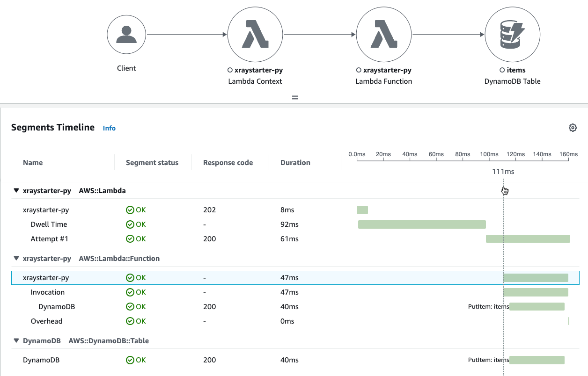Click the Dwell Time timeline bar

422,224
